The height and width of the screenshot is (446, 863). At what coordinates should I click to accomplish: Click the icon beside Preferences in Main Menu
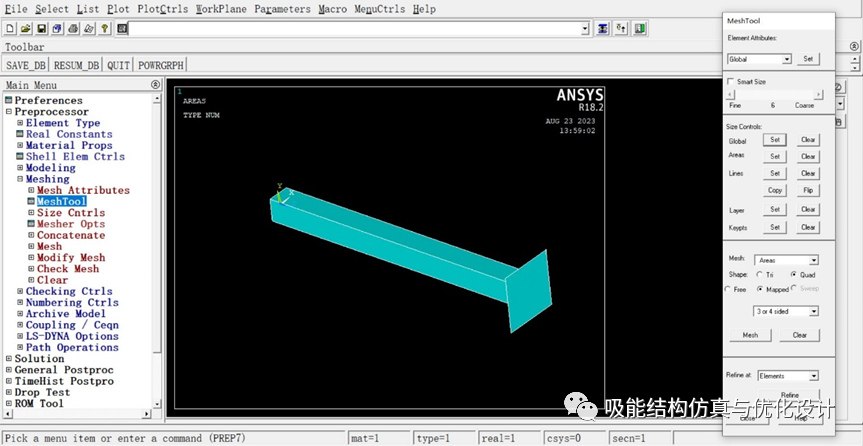[x=8, y=100]
